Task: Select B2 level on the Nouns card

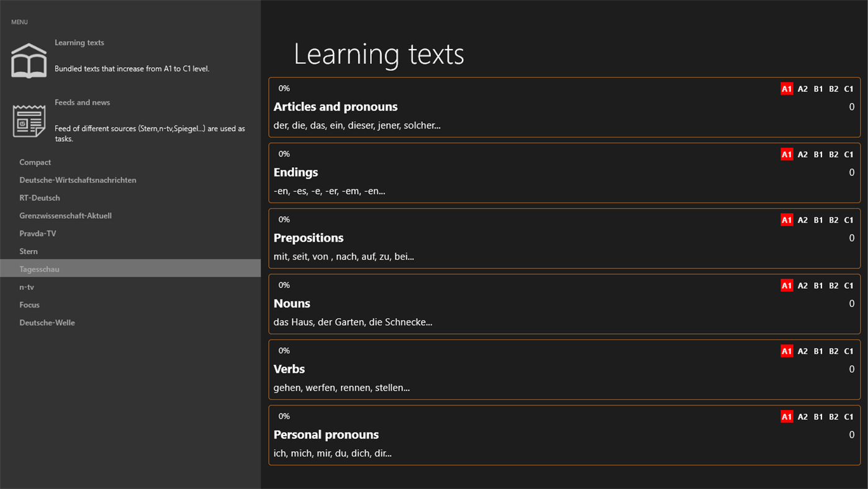Action: [833, 285]
